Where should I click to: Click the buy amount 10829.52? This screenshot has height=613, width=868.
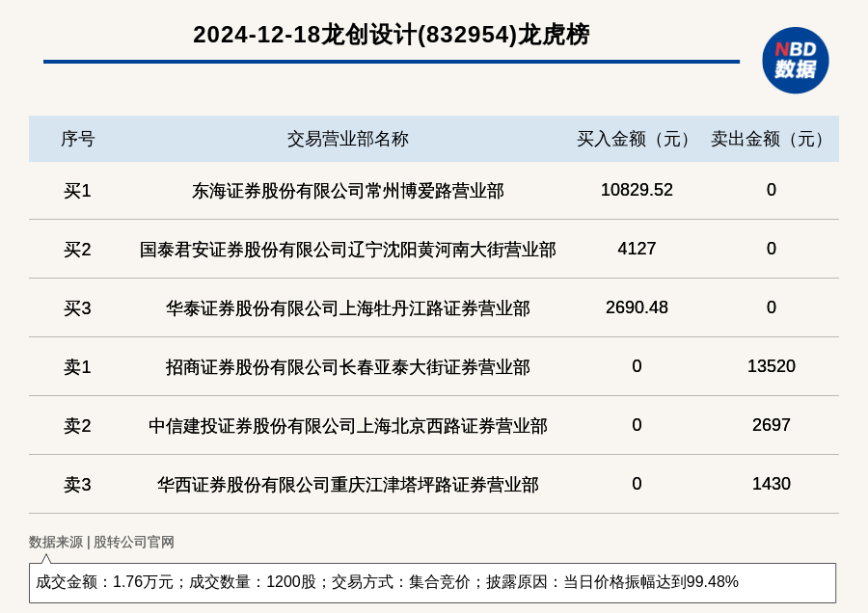[637, 190]
